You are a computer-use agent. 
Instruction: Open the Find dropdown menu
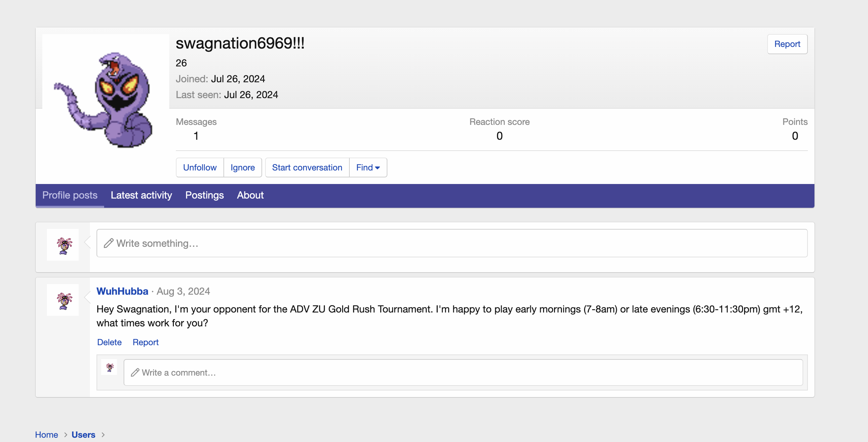point(368,167)
